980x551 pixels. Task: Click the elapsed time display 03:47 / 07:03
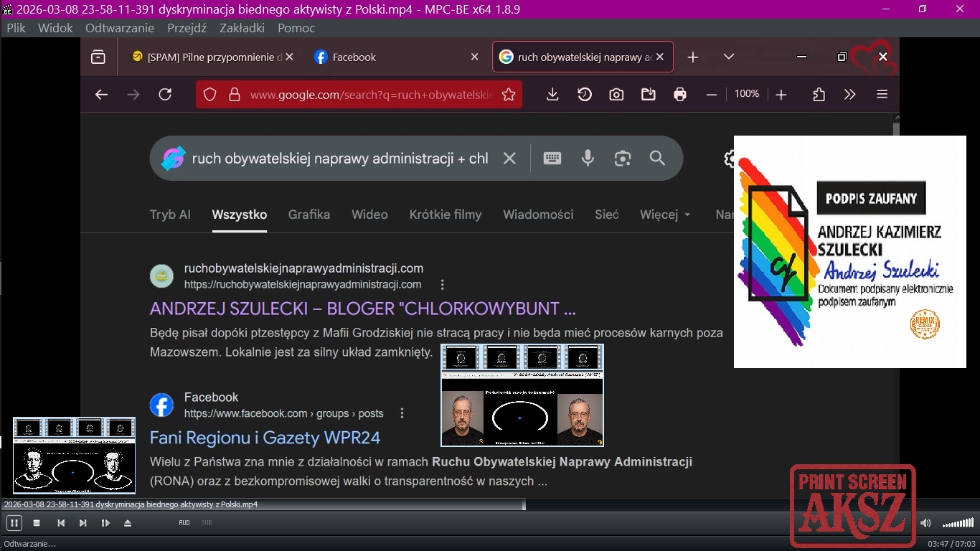[x=952, y=544]
